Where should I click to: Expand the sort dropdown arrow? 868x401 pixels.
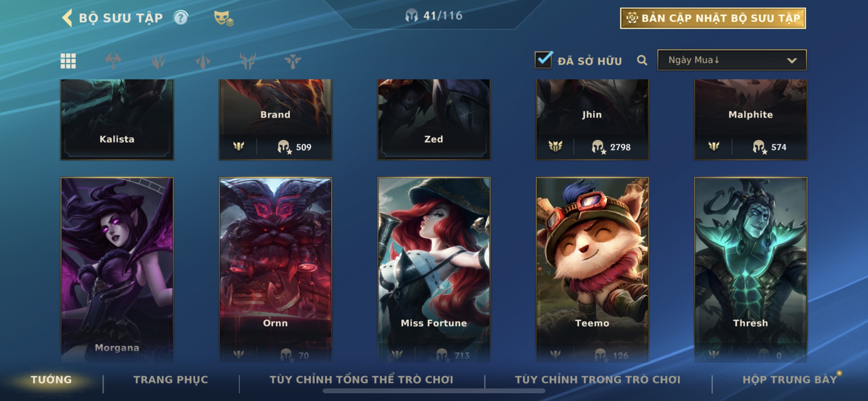tap(792, 61)
